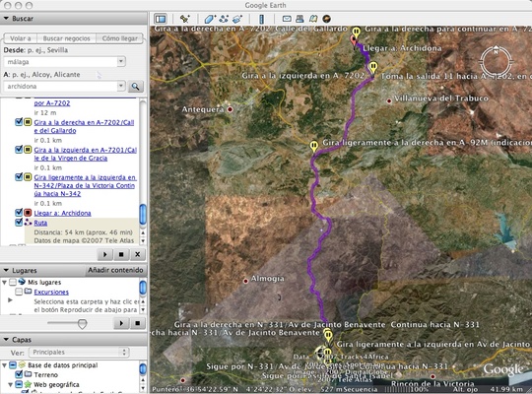This screenshot has width=532, height=394.
Task: Switch to the 'Buscar negocios' tab
Action: click(x=67, y=38)
